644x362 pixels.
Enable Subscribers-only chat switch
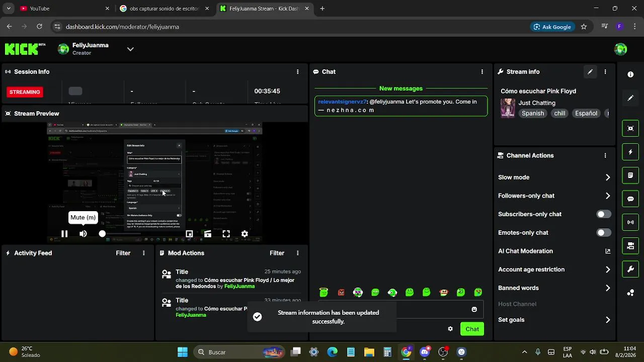click(x=604, y=214)
